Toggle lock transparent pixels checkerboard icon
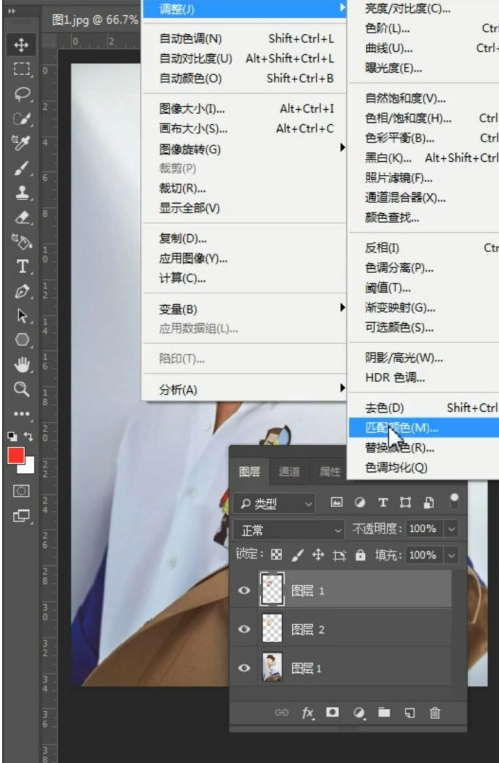Image resolution: width=499 pixels, height=763 pixels. click(277, 555)
